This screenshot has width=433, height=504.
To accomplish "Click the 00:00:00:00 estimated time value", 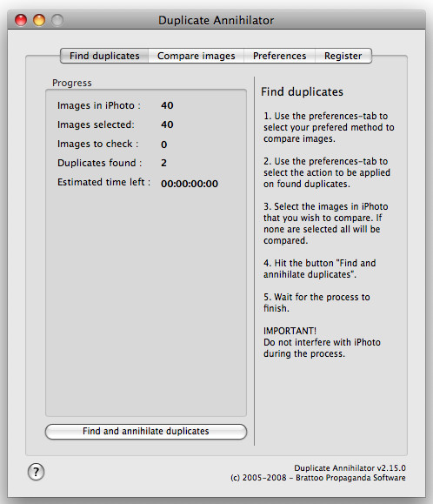I will pyautogui.click(x=190, y=184).
